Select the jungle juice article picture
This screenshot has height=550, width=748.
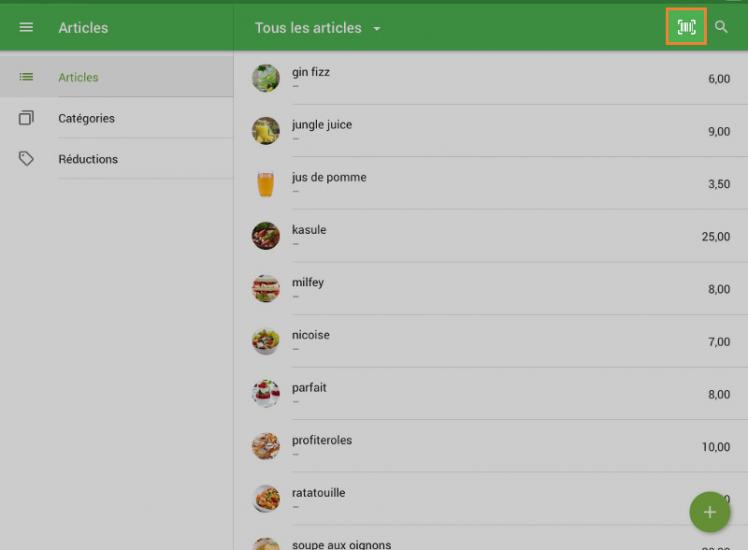[265, 131]
